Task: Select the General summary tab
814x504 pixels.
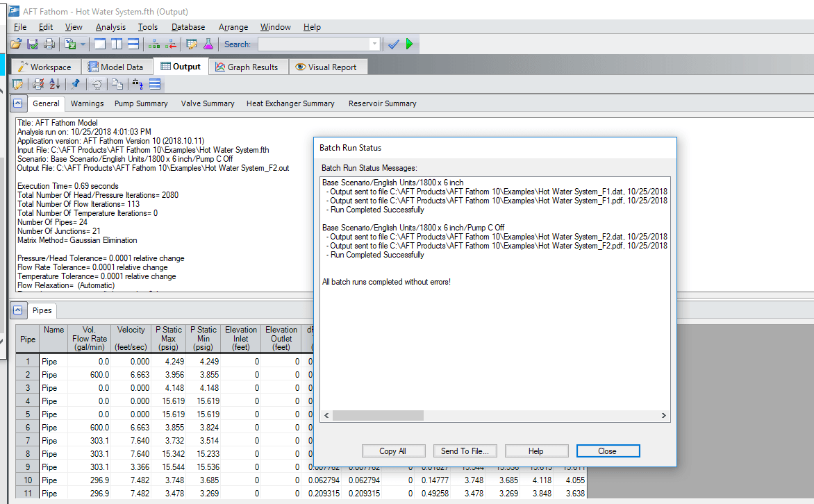Action: click(x=47, y=104)
